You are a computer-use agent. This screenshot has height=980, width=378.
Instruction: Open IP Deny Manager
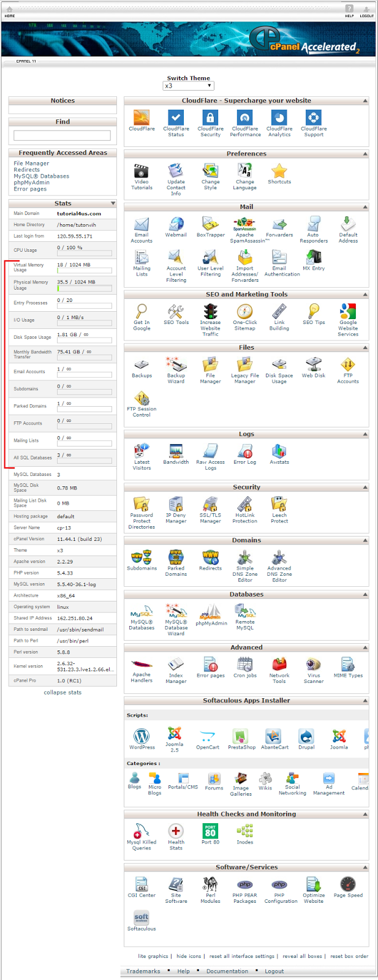[x=176, y=510]
